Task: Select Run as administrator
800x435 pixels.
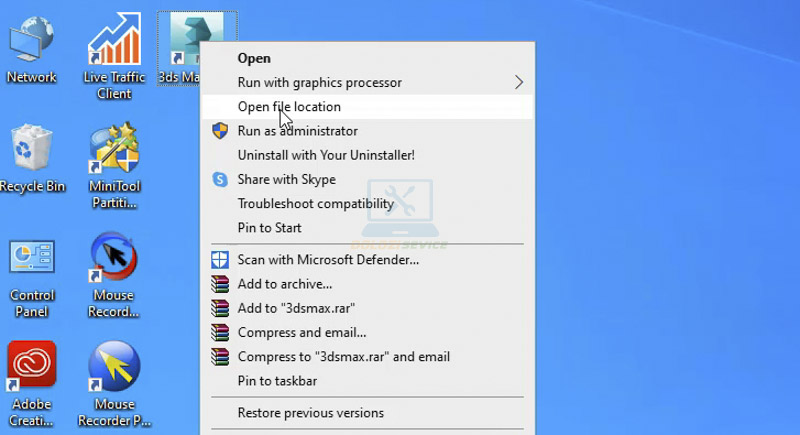Action: pyautogui.click(x=297, y=131)
